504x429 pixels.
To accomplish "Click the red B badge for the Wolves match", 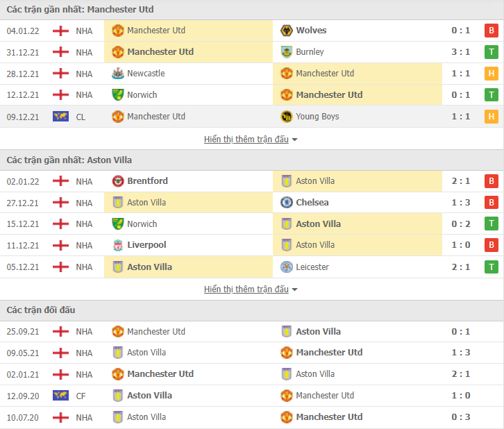I will tap(491, 31).
